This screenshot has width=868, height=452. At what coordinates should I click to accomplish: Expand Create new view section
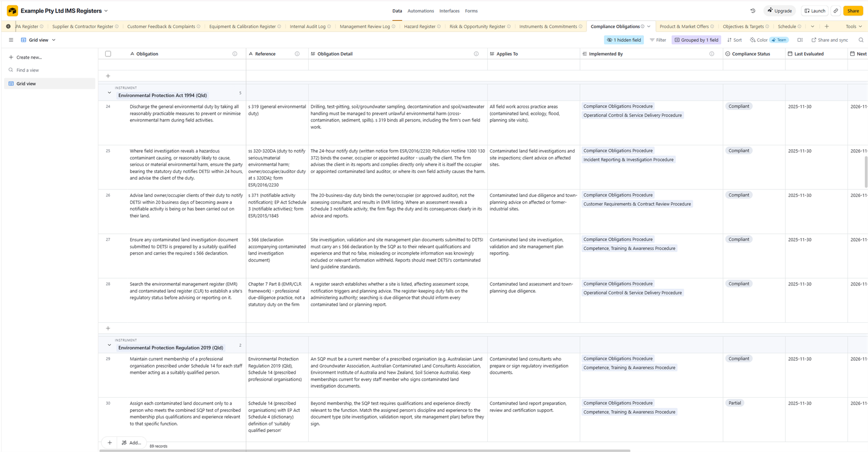click(x=29, y=57)
